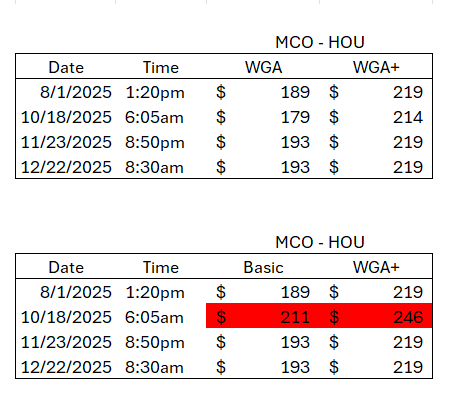454x401 pixels.
Task: Click the red highlighted cell showing 246
Action: 376,316
